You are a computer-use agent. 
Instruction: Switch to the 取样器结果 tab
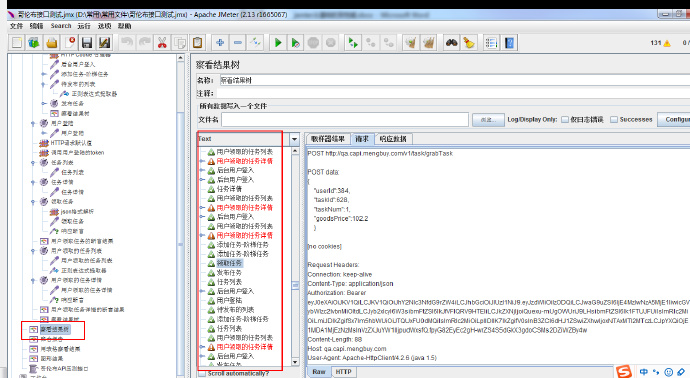pos(328,139)
